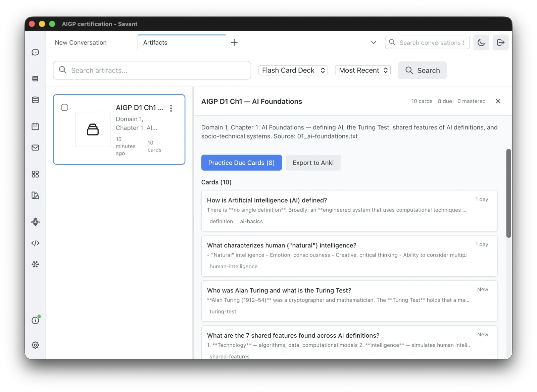Expand the tab list chevron
Viewport: 537px width, 392px height.
[373, 43]
